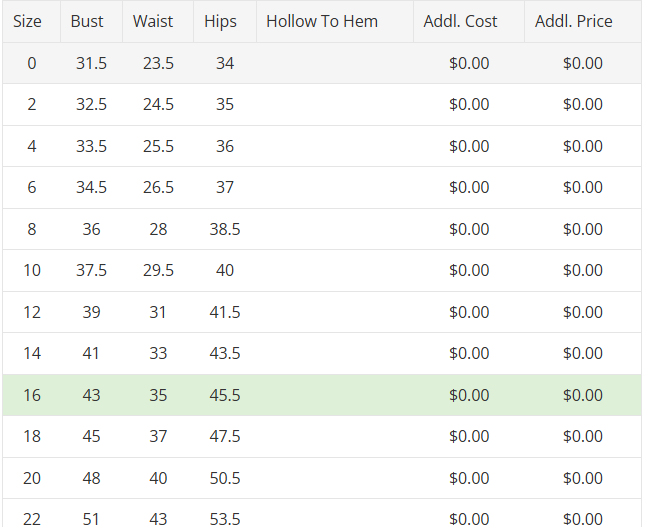645x527 pixels.
Task: Select the hips value 37 for size 6
Action: (225, 187)
